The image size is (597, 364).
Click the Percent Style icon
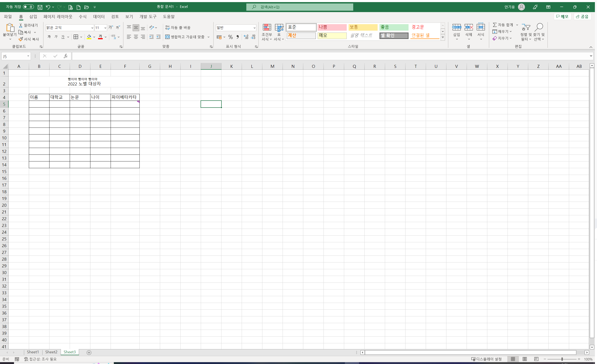[x=231, y=37]
